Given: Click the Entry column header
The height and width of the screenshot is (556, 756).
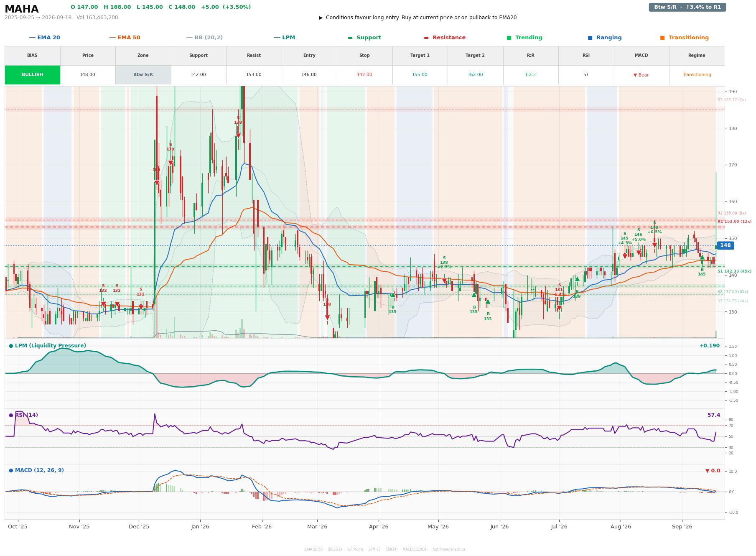Looking at the screenshot, I should pos(309,56).
